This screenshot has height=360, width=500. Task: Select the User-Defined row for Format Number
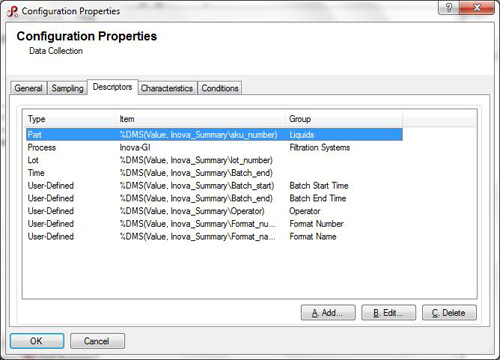[214, 224]
